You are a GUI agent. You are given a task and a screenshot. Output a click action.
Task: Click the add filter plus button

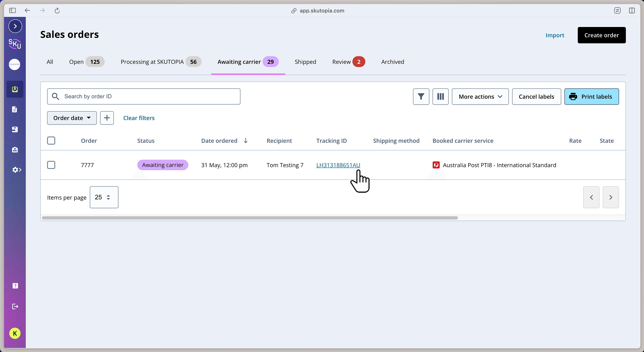pyautogui.click(x=107, y=118)
